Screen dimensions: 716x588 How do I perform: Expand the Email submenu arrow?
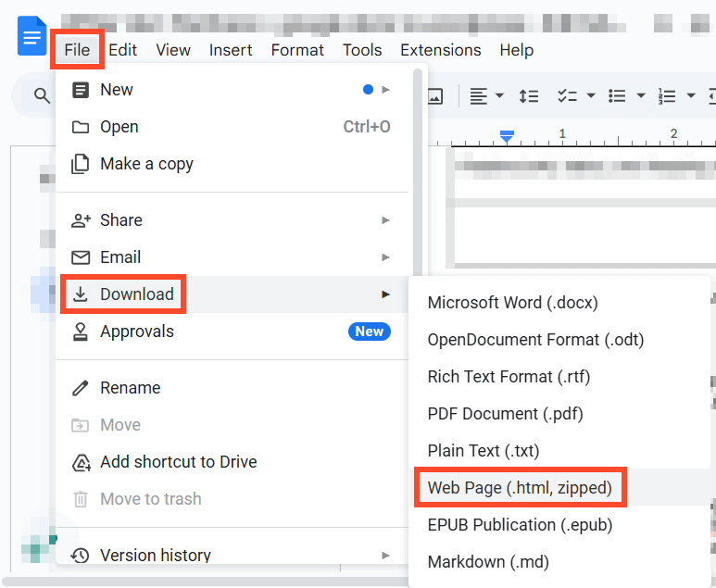click(x=386, y=257)
